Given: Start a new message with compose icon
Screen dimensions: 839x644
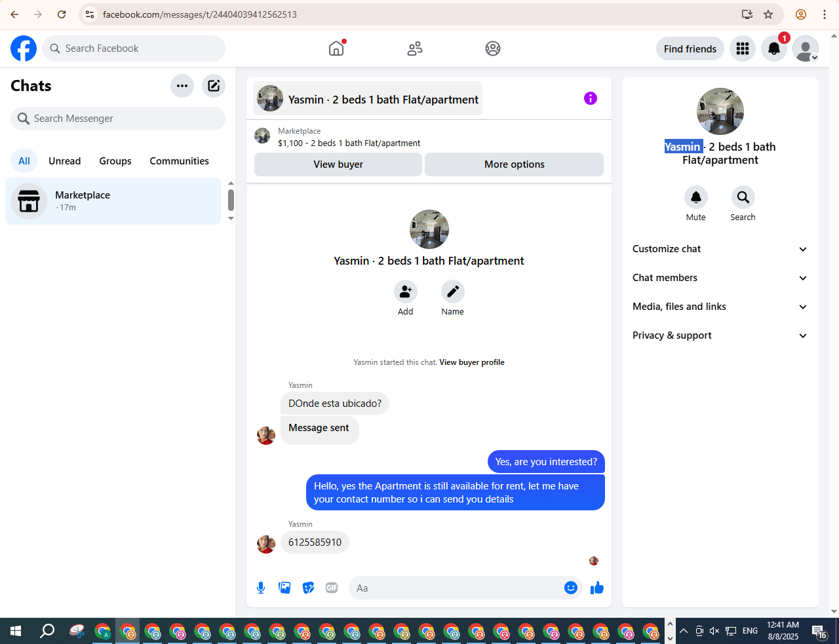Looking at the screenshot, I should point(214,86).
